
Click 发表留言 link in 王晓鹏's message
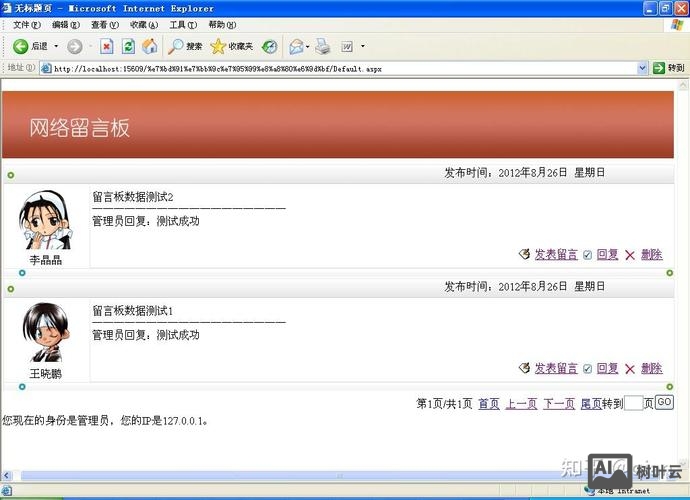(556, 368)
